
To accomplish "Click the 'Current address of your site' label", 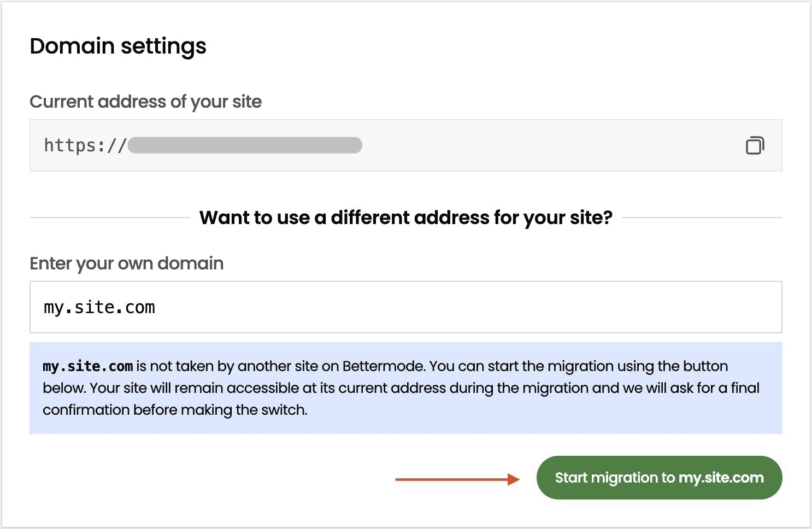I will (x=145, y=102).
